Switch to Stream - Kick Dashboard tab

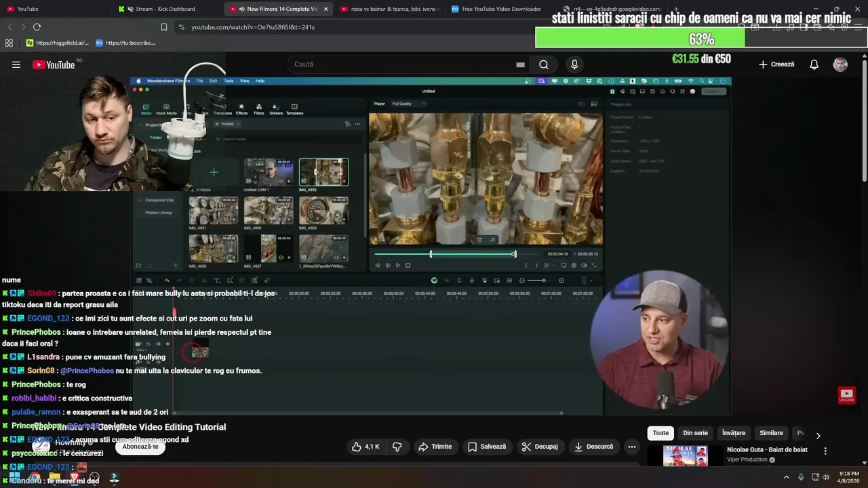click(165, 9)
